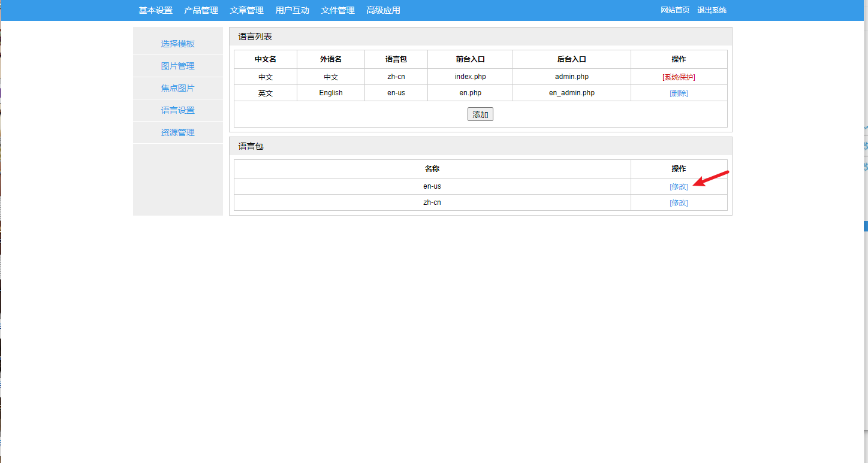Click the 英文 cell in 中文名 column

pyautogui.click(x=266, y=93)
